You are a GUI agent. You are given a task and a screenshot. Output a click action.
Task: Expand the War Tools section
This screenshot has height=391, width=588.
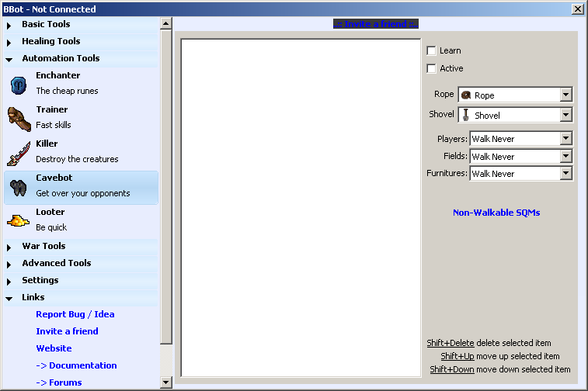(x=43, y=246)
